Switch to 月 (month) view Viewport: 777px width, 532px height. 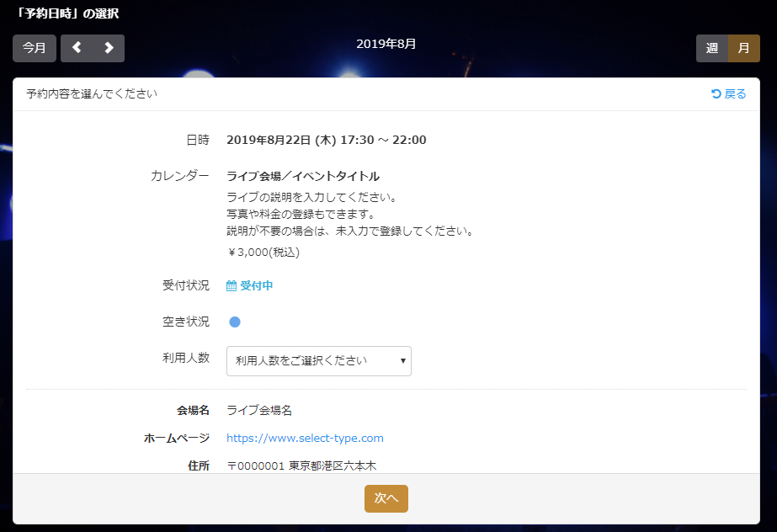click(x=743, y=48)
